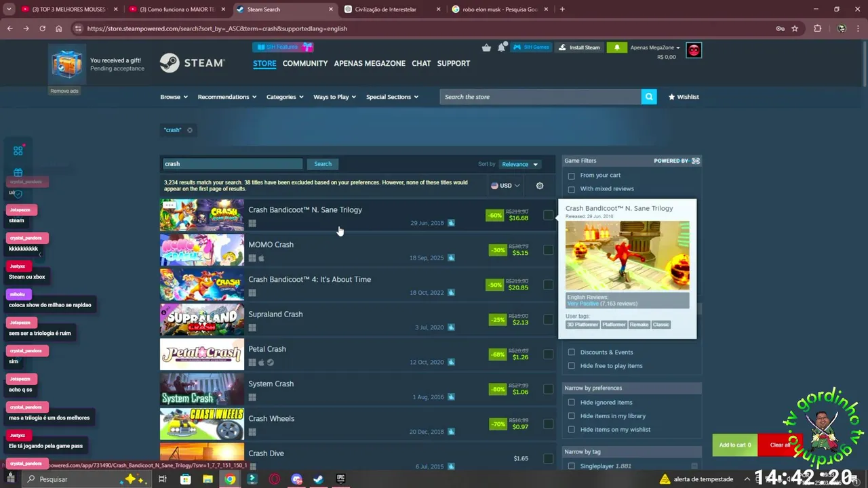Check Hide items on my wishlist
The height and width of the screenshot is (488, 868).
(571, 430)
